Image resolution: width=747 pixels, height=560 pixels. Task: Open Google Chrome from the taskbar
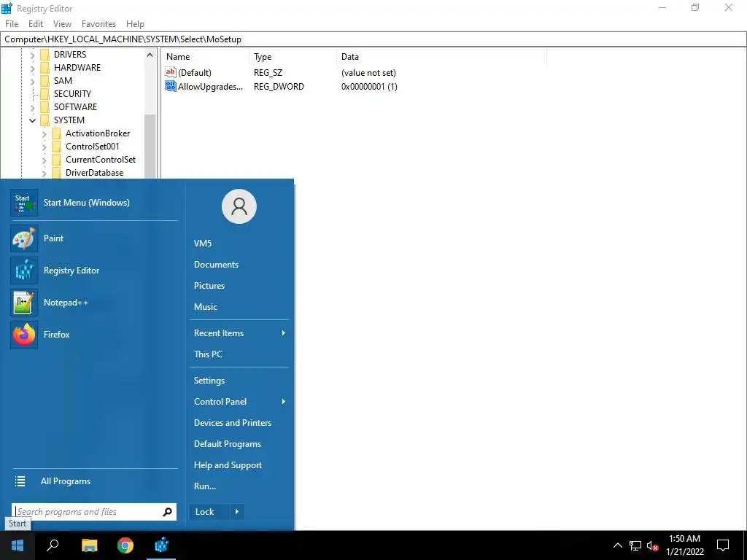coord(125,545)
